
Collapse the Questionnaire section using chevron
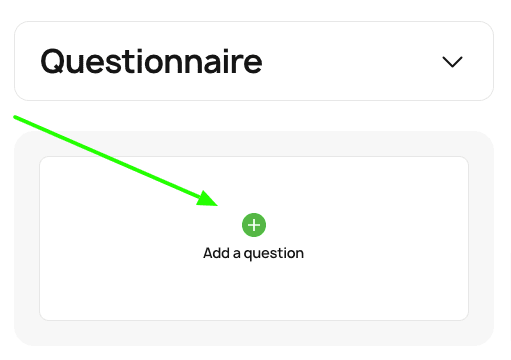(x=452, y=62)
